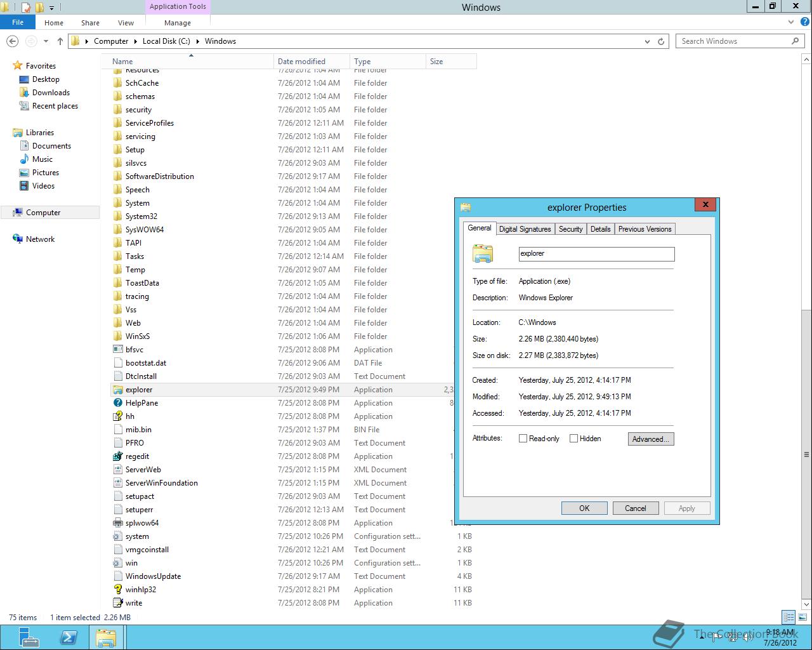The image size is (812, 650).
Task: Switch to the Digital Signatures tab
Action: pos(525,229)
